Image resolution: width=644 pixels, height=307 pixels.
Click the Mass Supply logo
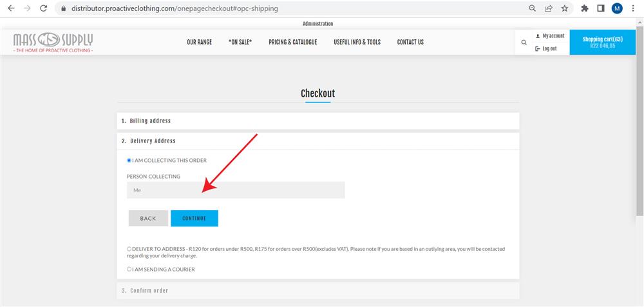53,42
